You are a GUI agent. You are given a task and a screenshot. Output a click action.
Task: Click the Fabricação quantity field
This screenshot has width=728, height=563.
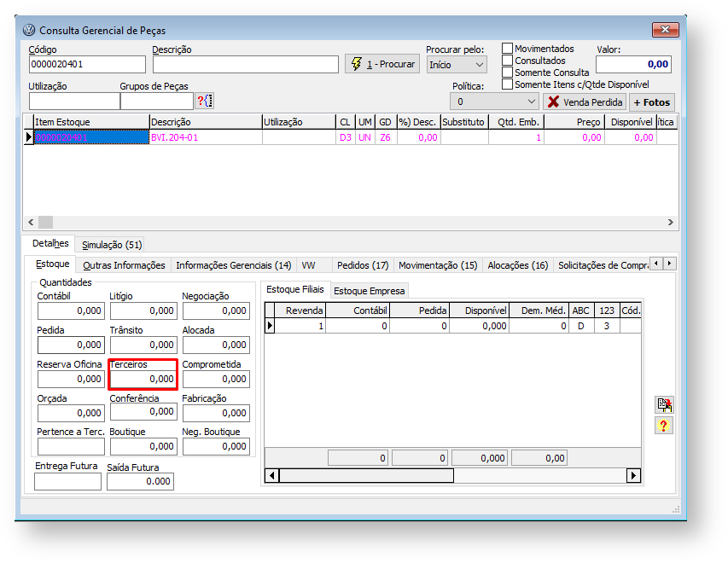[216, 413]
